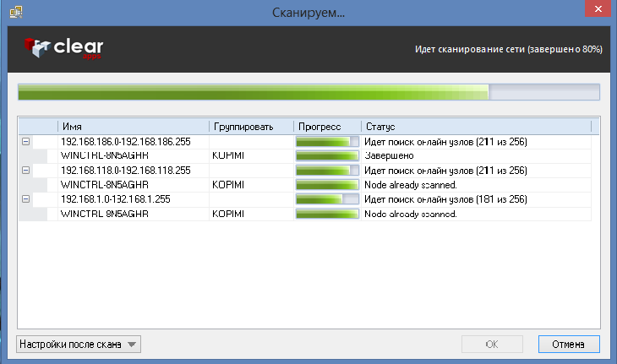
Task: Select row 192.168.118.0-192.168.118.255
Action: tap(305, 171)
